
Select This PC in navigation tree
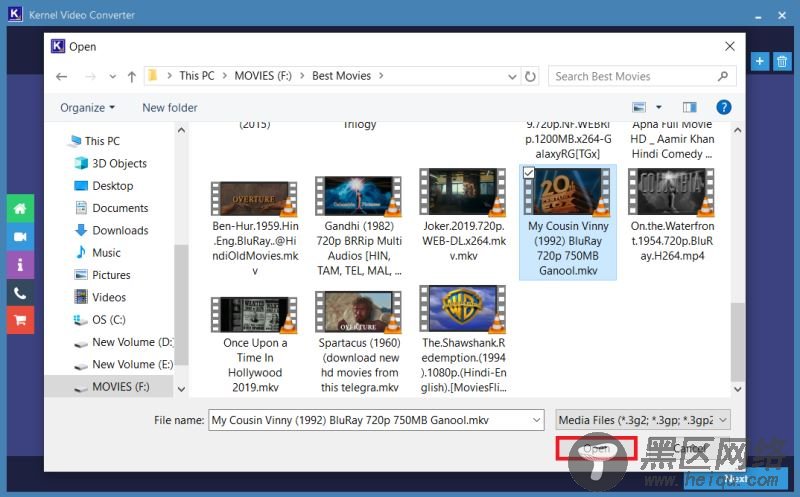(x=95, y=141)
